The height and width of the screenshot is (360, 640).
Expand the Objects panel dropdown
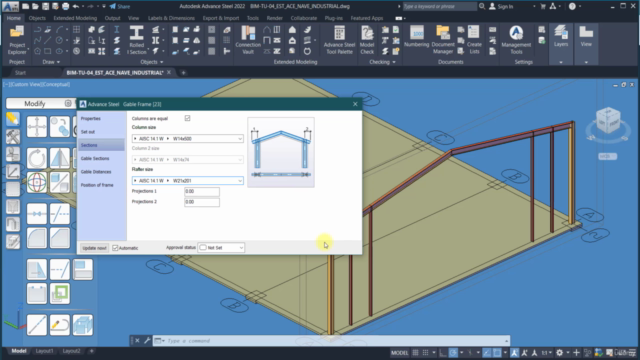click(x=151, y=62)
